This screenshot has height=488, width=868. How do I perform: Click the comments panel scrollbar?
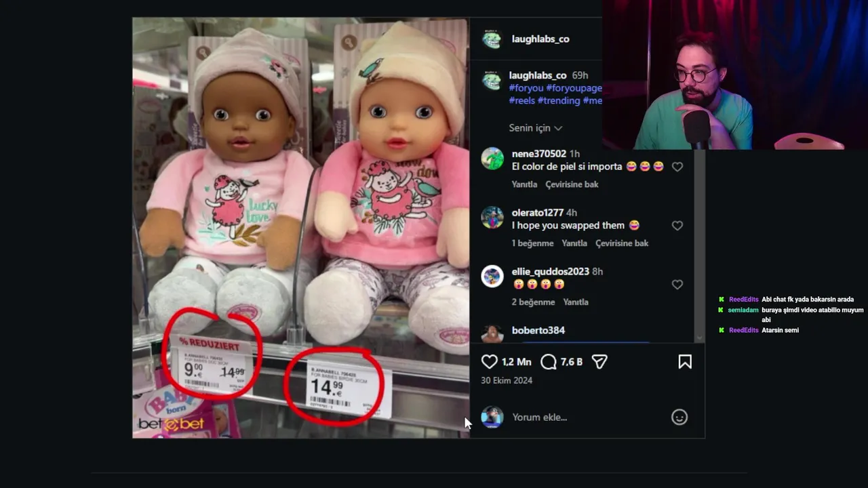pos(700,245)
